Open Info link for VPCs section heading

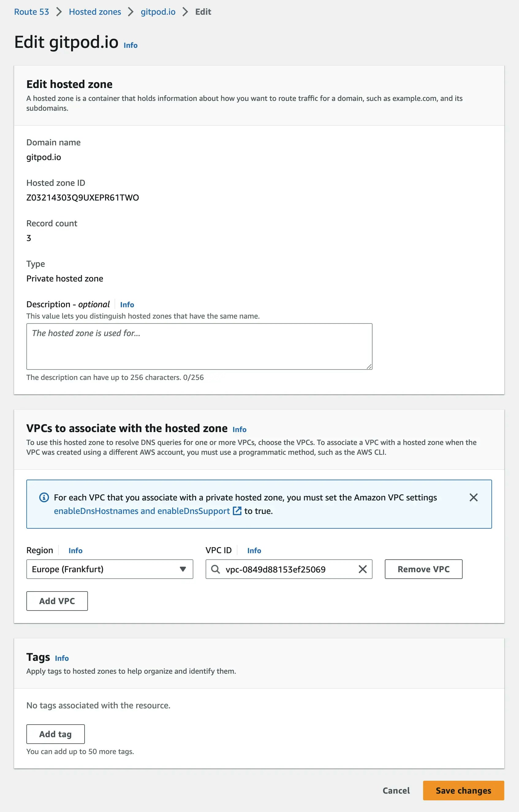point(239,429)
